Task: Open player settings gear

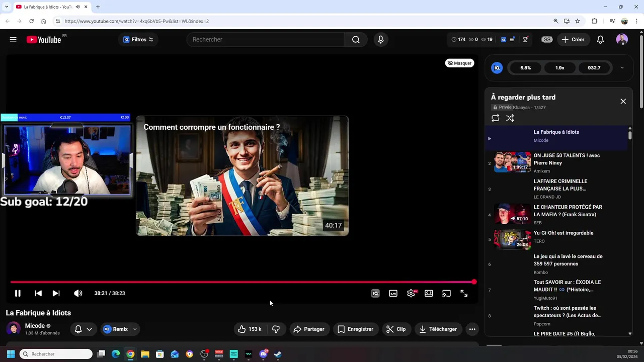Action: tap(411, 293)
